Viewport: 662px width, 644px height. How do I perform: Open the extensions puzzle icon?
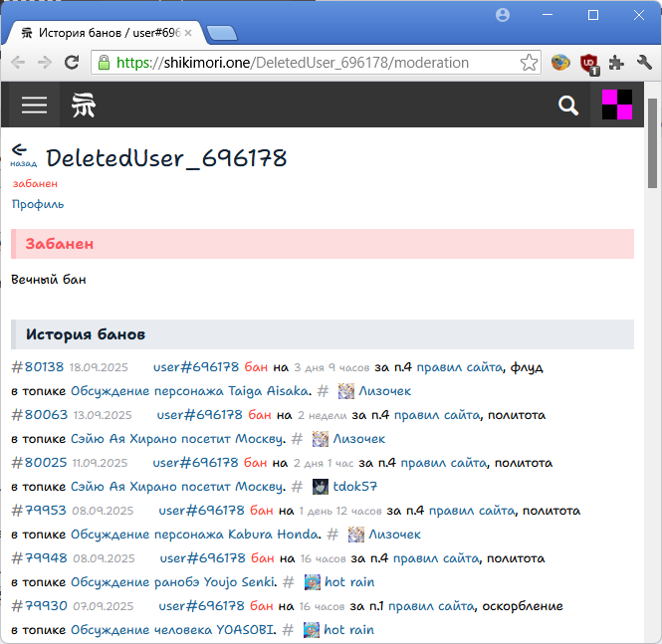click(x=617, y=63)
